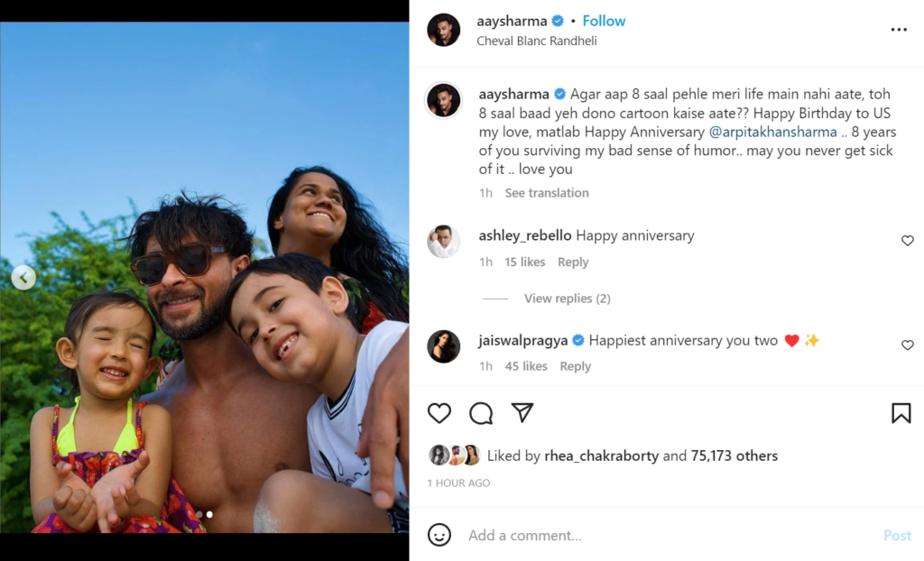View aaysharma profile picture in header

[444, 30]
